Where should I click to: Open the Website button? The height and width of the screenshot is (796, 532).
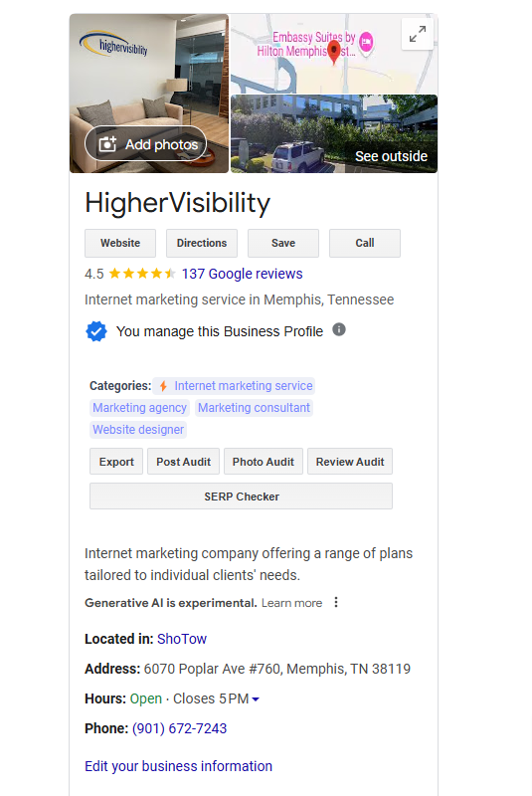pos(120,243)
